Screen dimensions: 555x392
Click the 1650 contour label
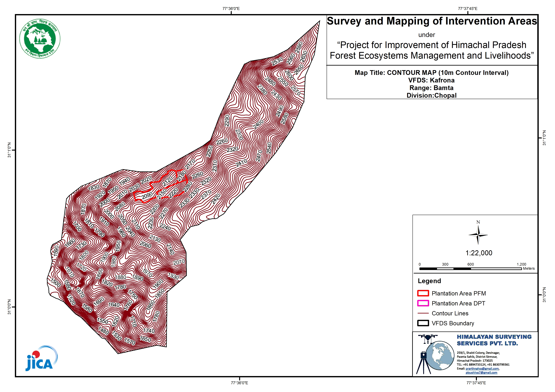point(145,339)
